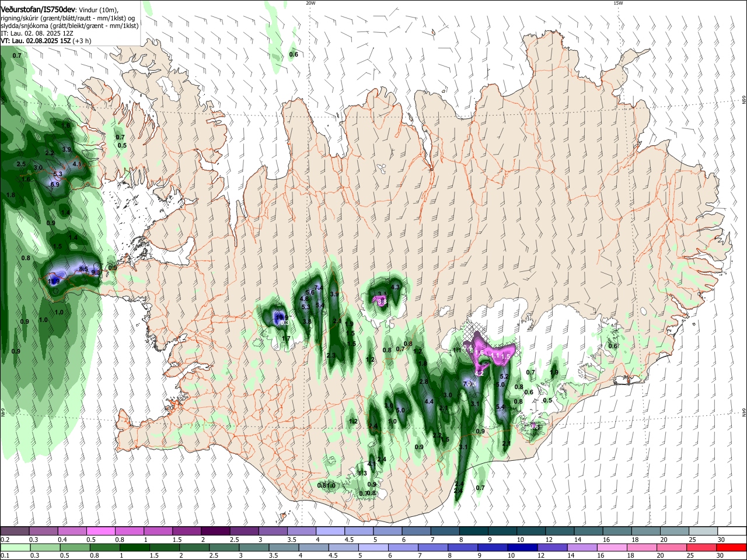
Task: Pick the bright magenta 0.5 sleet swatch
Action: pos(100,531)
